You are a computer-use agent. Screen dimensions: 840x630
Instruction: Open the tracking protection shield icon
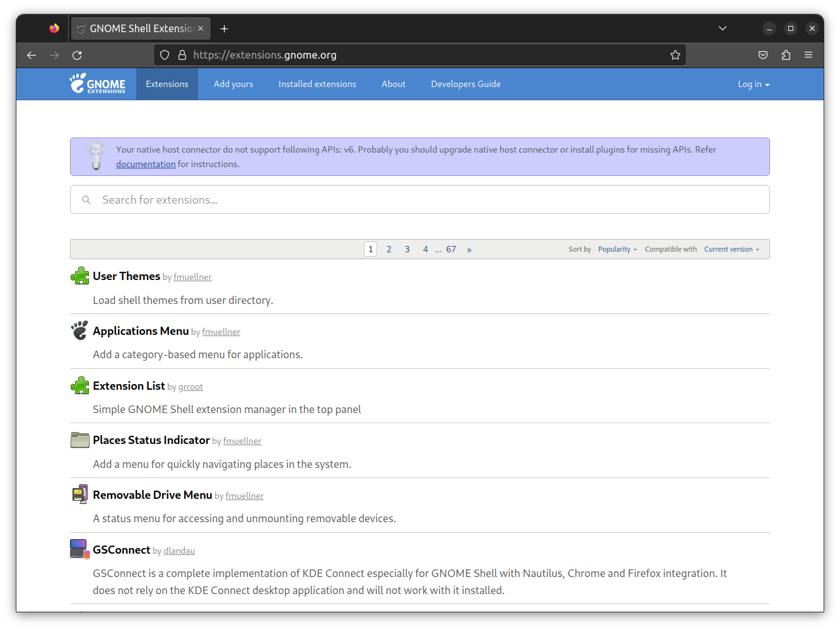pyautogui.click(x=165, y=55)
